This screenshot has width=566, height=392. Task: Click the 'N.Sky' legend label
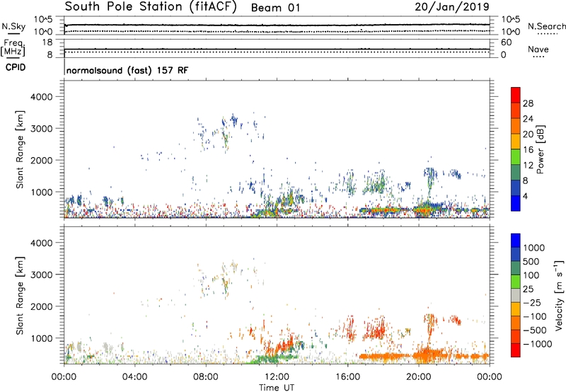click(13, 26)
